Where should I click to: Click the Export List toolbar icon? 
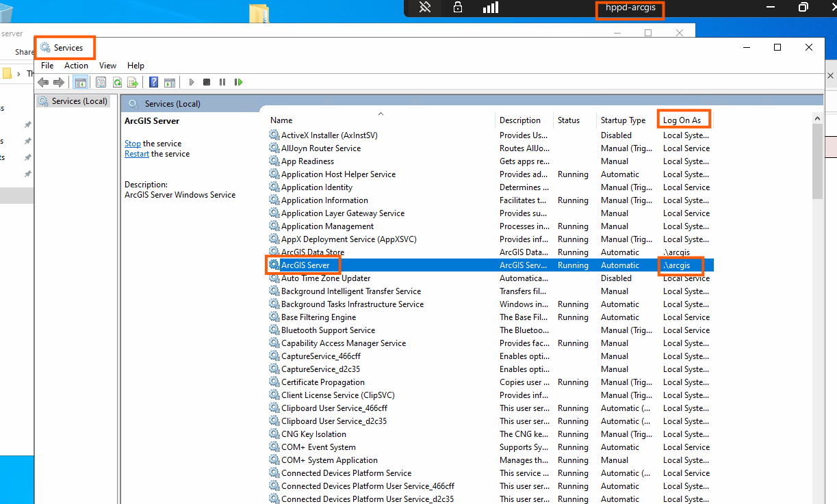pyautogui.click(x=133, y=82)
